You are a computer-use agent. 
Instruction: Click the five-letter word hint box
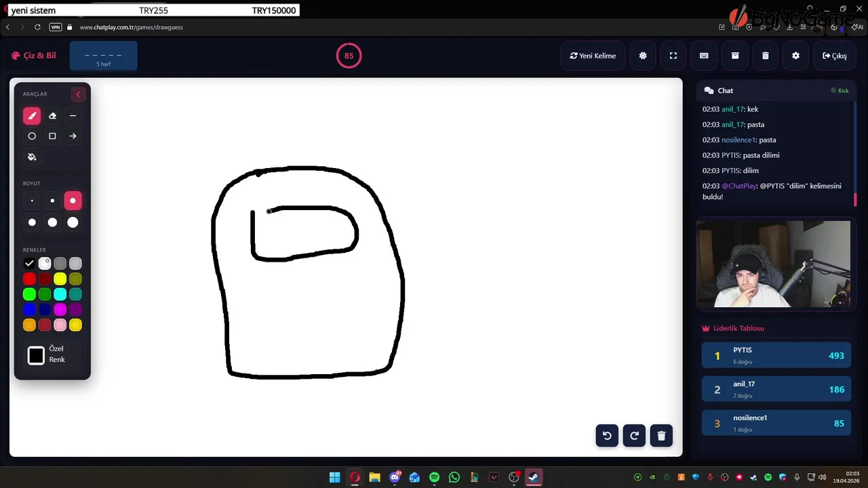[103, 56]
